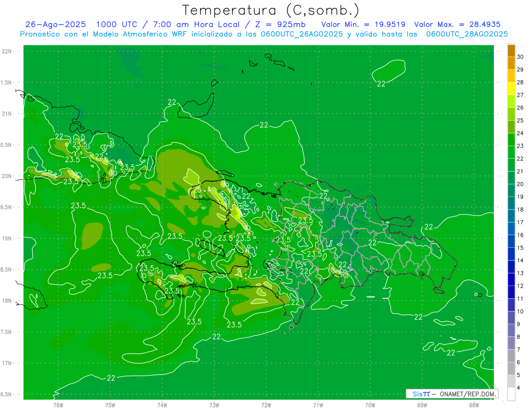The height and width of the screenshot is (411, 532).
Task: Click the "0.5N" latitude axis label
Action: pos(7,145)
